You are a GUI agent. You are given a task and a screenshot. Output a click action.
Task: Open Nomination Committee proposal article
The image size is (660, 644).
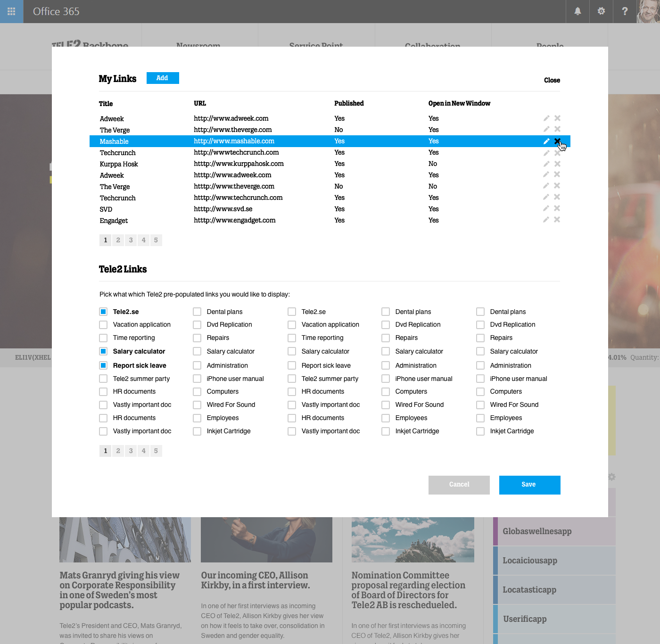tap(408, 590)
